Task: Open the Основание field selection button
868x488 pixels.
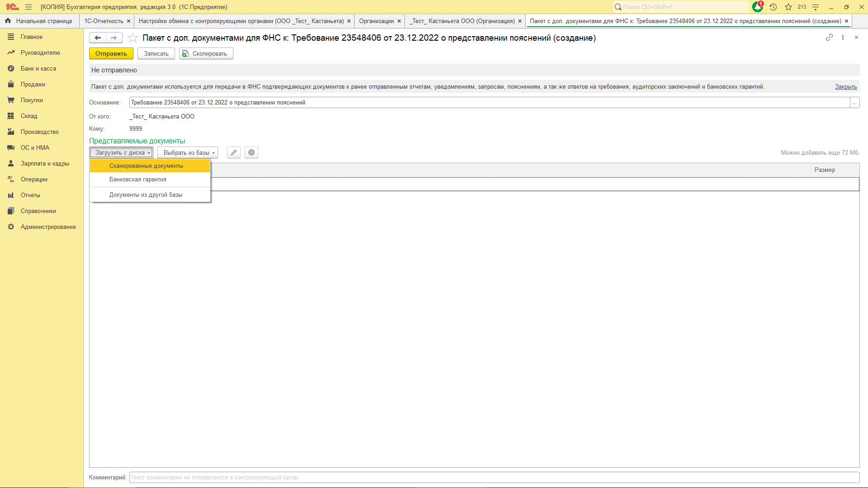Action: [854, 103]
